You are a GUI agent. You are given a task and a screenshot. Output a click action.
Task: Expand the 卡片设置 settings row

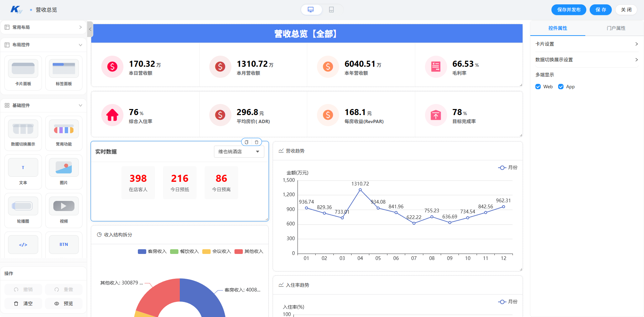(587, 44)
